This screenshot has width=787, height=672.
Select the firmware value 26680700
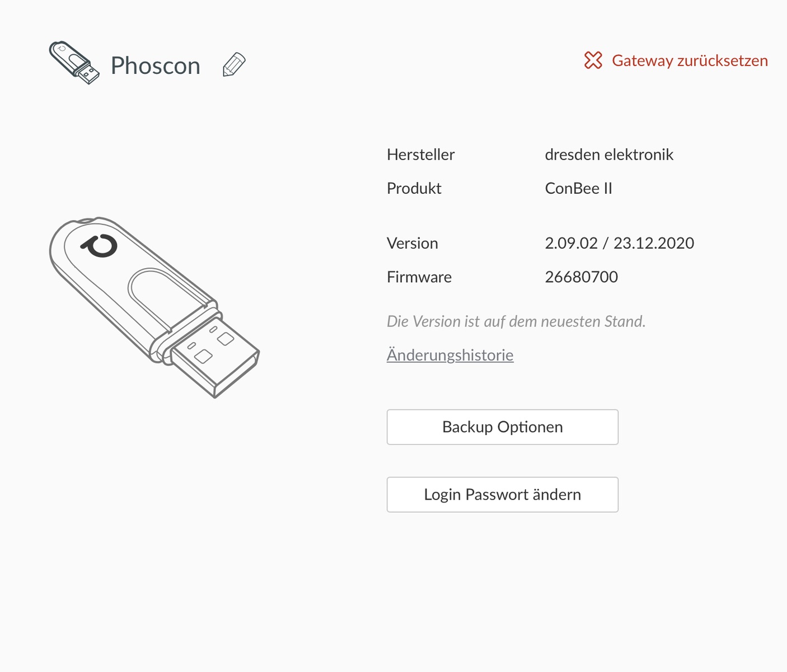coord(581,277)
